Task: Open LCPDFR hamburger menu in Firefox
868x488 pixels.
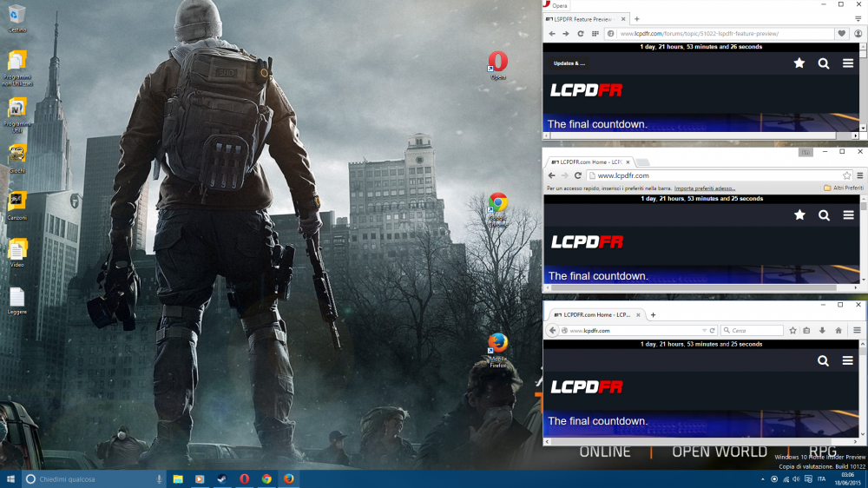Action: (847, 361)
